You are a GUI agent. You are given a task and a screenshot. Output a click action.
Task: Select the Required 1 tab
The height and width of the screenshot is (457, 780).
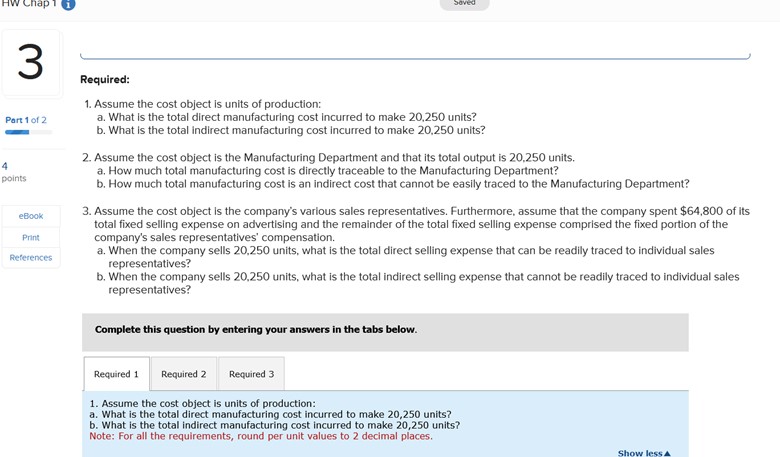116,374
